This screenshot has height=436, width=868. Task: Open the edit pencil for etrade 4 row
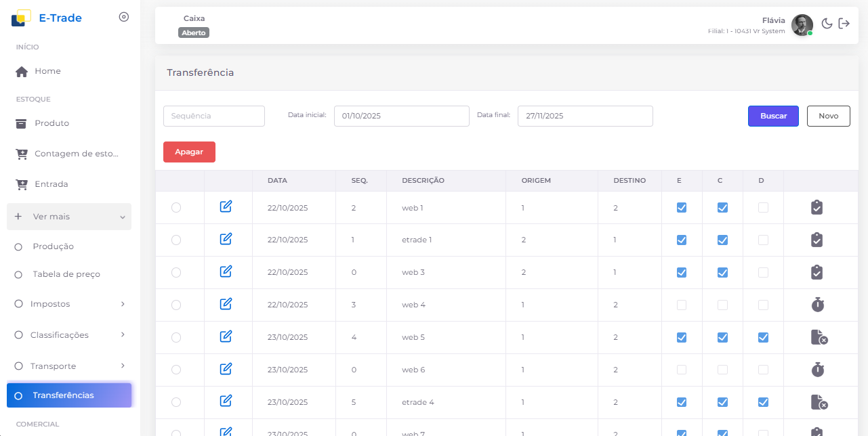[226, 401]
